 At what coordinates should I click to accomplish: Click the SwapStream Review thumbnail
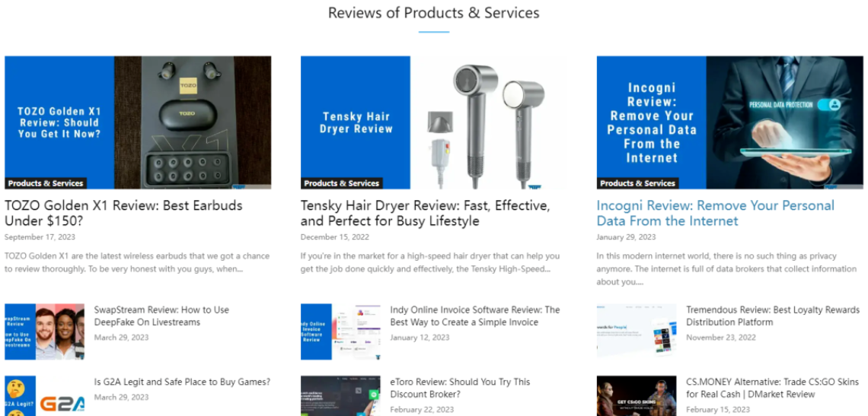(x=44, y=332)
